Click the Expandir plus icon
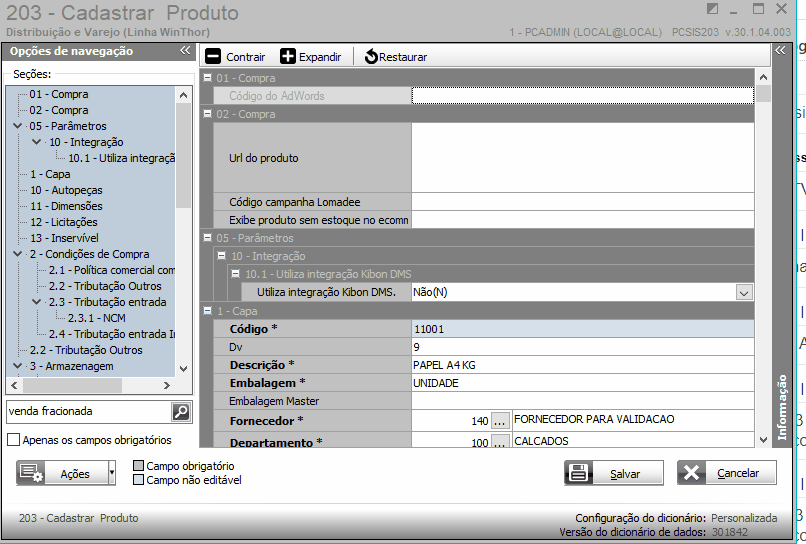Viewport: 806px width, 544px height. [288, 57]
